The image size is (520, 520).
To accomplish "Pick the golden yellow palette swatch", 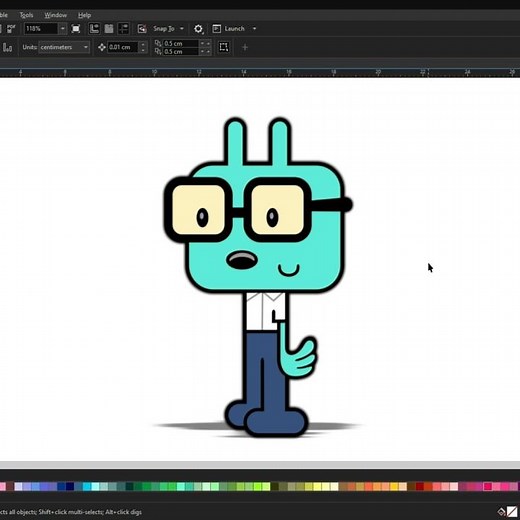I will (394, 486).
